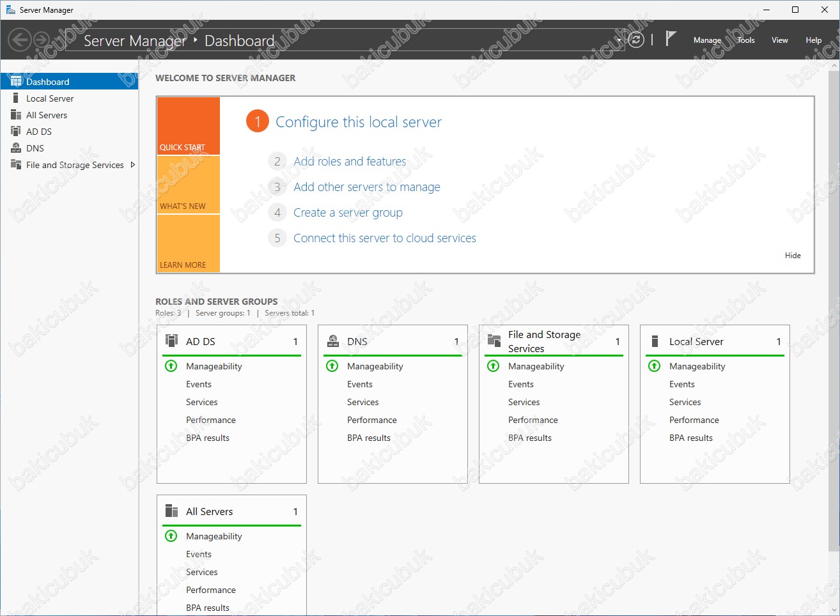Click the All Servers tile title
This screenshot has height=616, width=840.
pos(210,512)
